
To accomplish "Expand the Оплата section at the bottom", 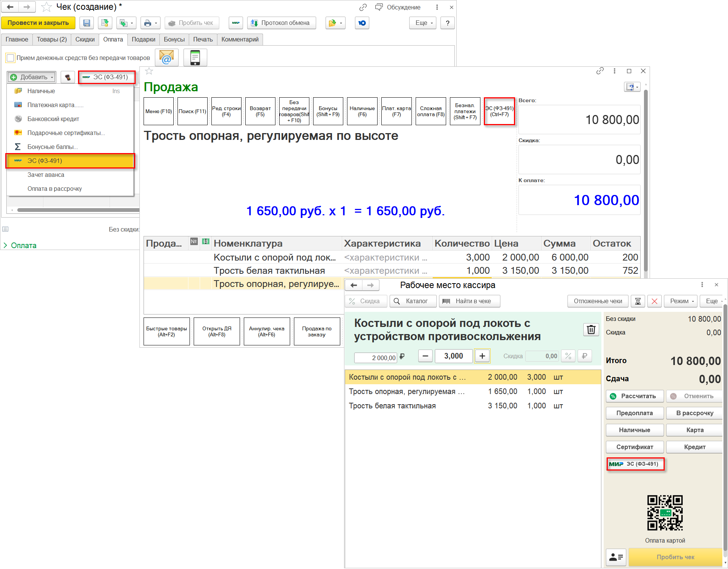I will (6, 245).
